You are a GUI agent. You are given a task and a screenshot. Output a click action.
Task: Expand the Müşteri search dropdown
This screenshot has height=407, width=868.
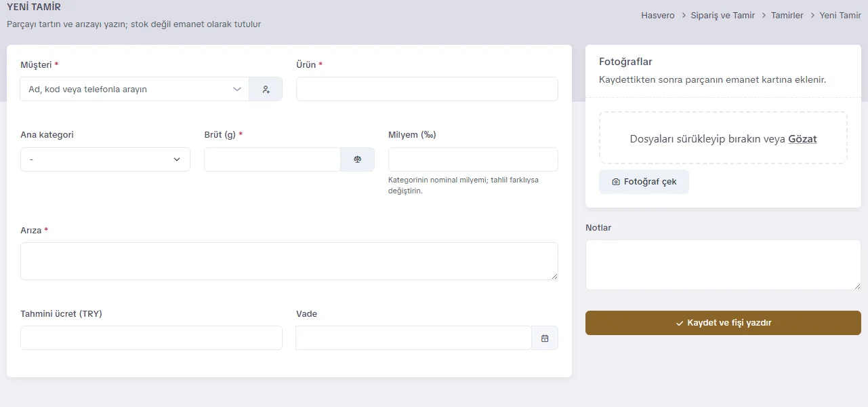tap(134, 89)
